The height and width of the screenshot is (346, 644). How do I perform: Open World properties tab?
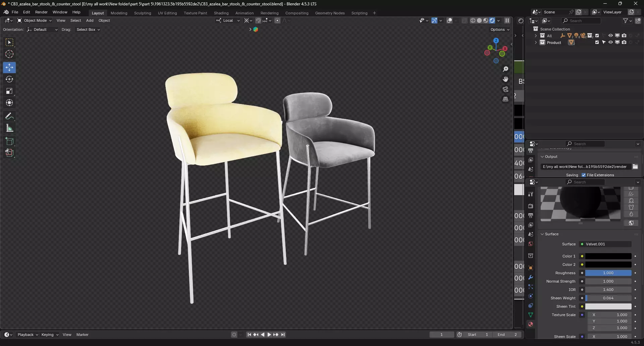(x=531, y=244)
